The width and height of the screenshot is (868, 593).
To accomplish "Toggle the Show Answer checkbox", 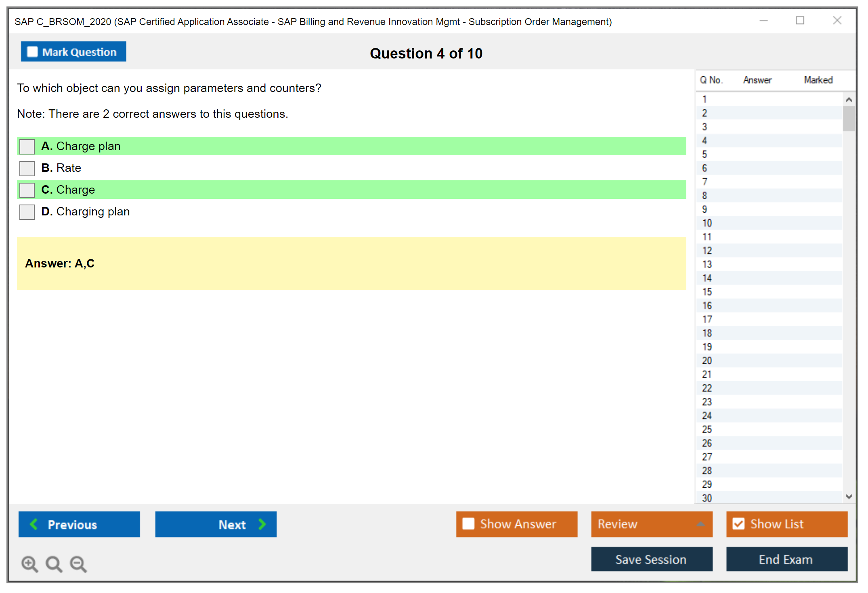I will [x=468, y=524].
